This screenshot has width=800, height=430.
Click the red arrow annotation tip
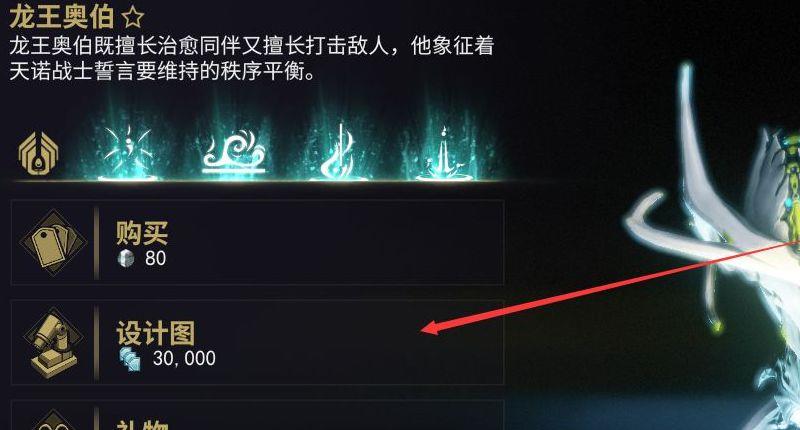[423, 330]
